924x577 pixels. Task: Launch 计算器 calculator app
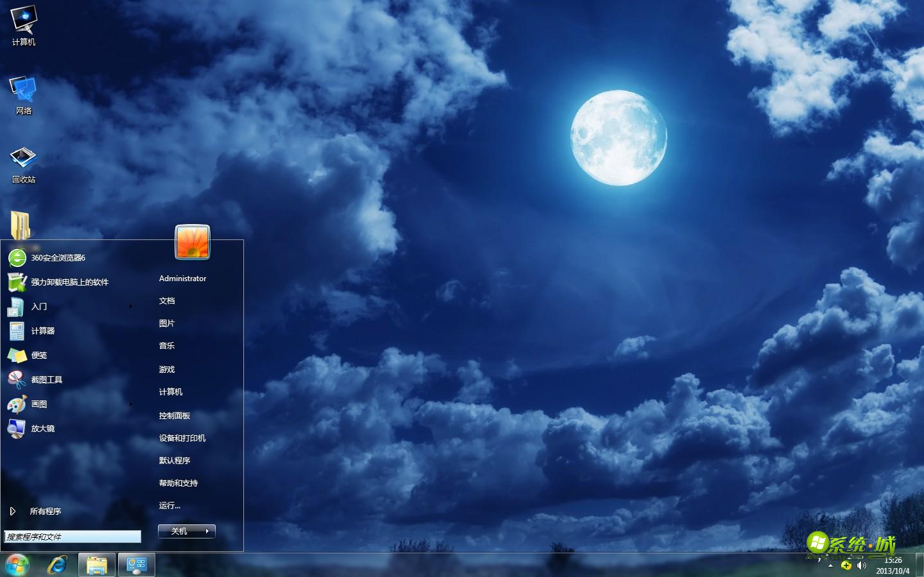click(42, 331)
